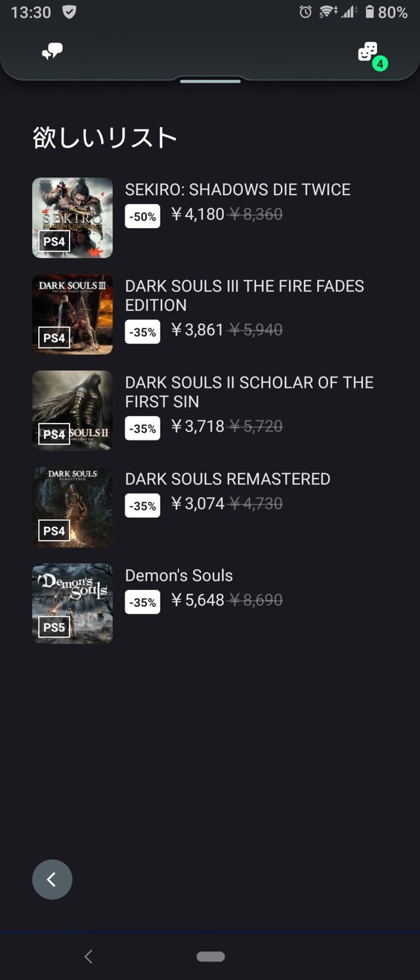Image resolution: width=420 pixels, height=980 pixels.
Task: Open the Dark Souls III cover thumbnail
Action: click(72, 314)
